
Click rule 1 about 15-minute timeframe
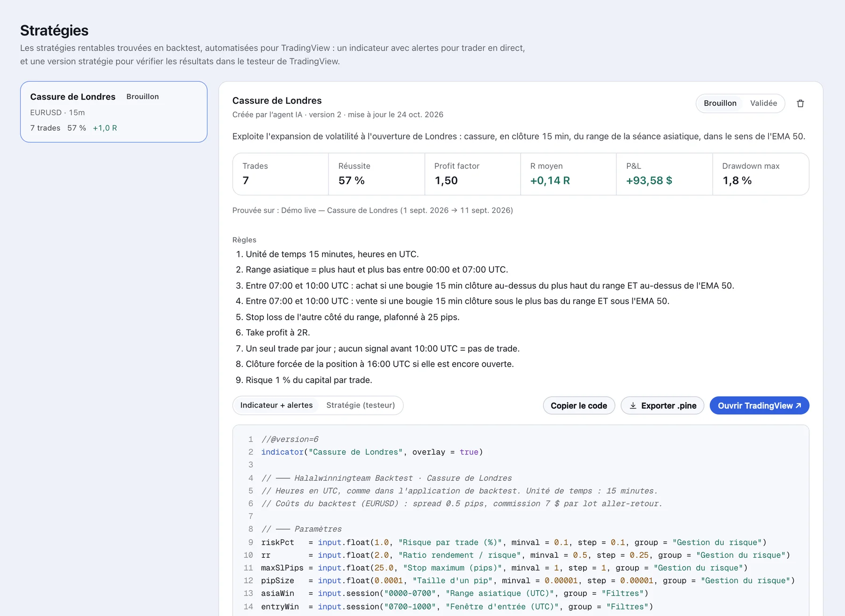[327, 254]
